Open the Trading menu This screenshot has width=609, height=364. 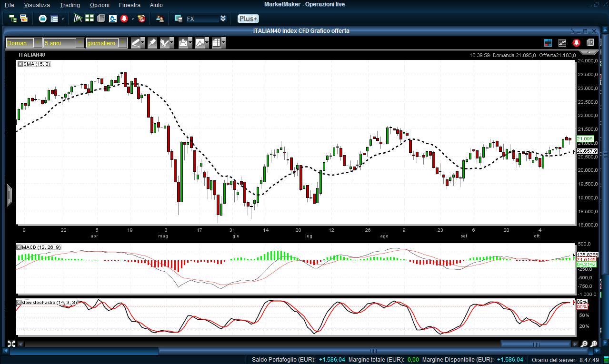coord(70,5)
